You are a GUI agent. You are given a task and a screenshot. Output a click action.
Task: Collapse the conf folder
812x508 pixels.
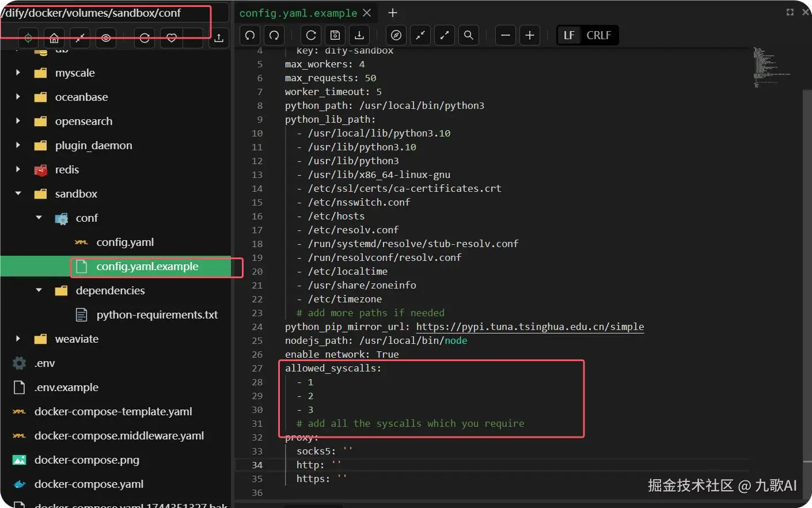(39, 218)
